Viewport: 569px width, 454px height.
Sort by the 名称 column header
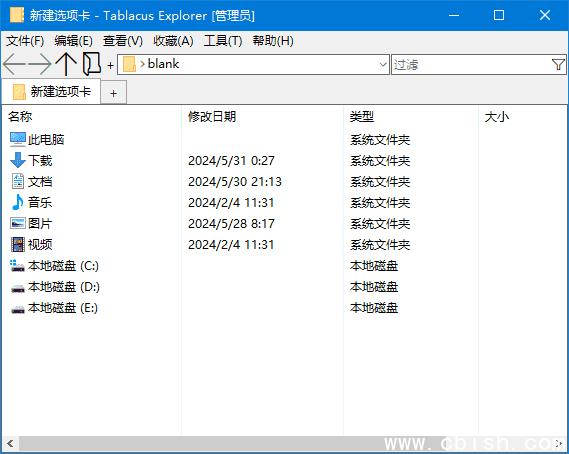[x=20, y=117]
